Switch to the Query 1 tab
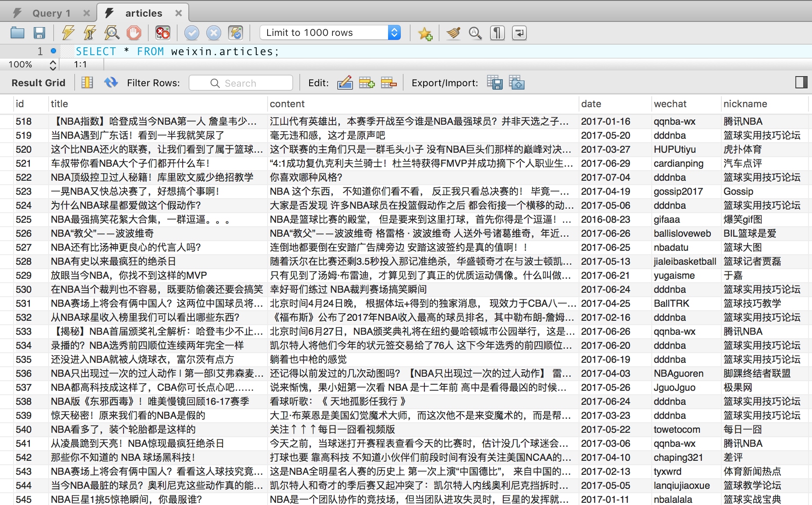Screen dimensions: 812x505 [51, 13]
